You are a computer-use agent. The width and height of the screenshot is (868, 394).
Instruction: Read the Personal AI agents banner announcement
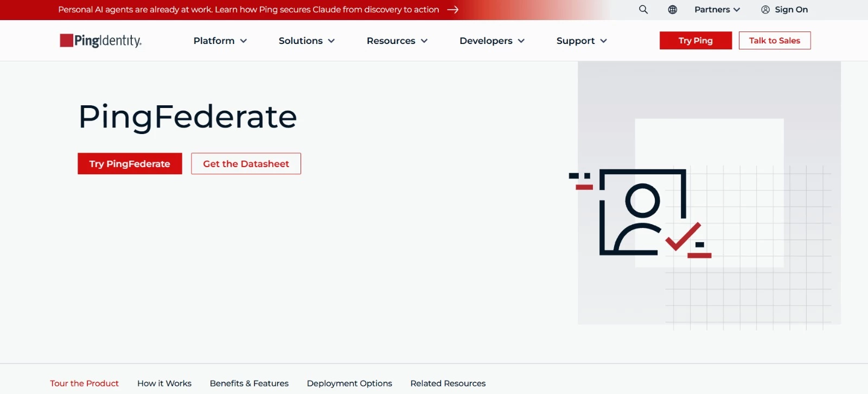tap(248, 10)
